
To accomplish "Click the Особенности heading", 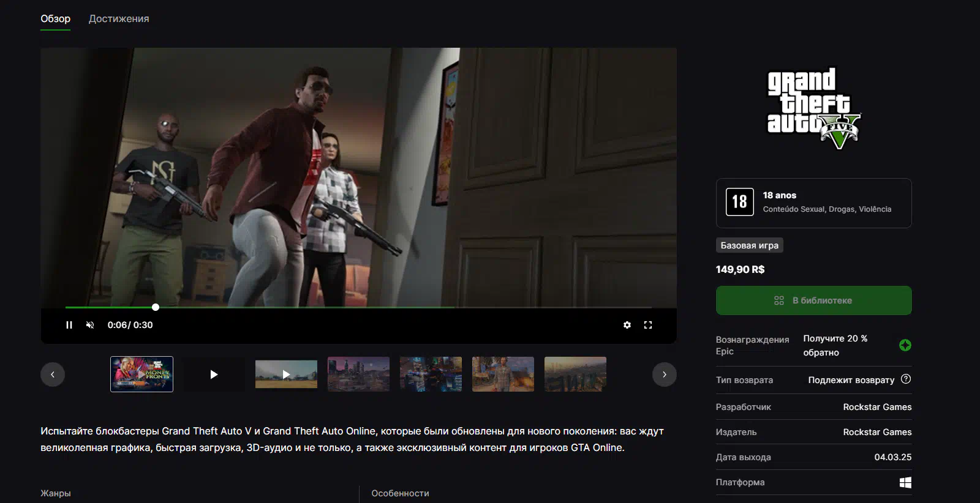I will (x=400, y=493).
